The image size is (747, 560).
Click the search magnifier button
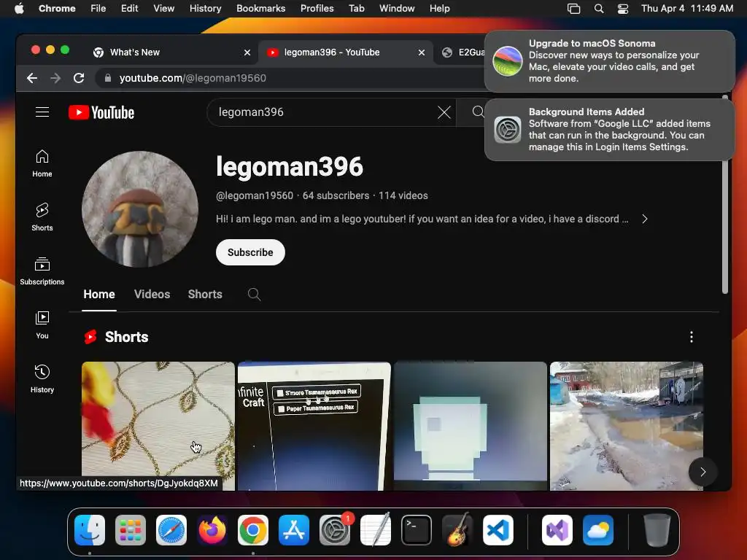pos(478,112)
